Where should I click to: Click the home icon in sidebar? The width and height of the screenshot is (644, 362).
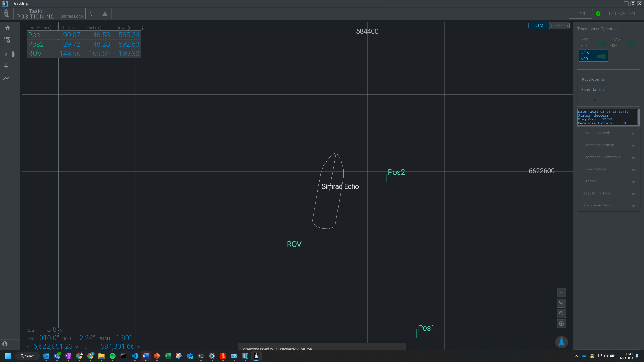[x=8, y=28]
